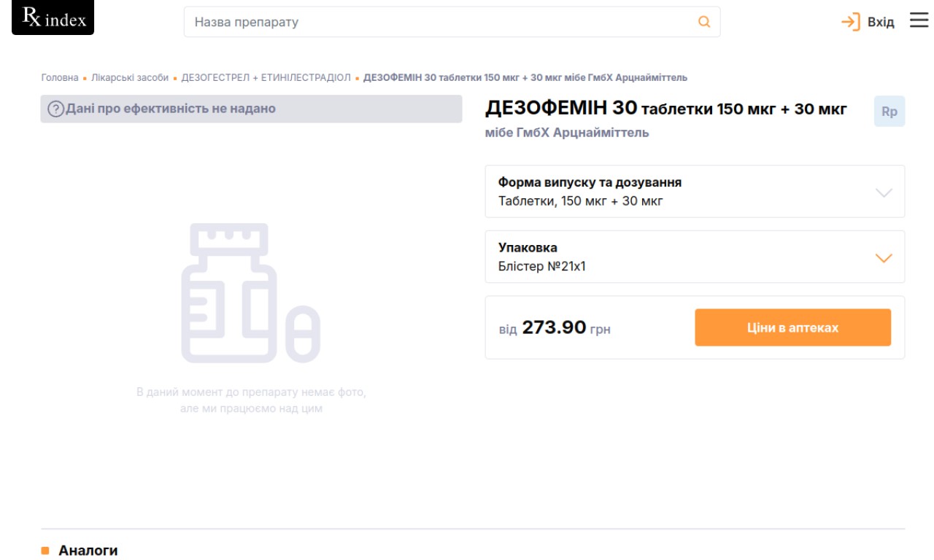The width and height of the screenshot is (934, 560).
Task: Open ДЕЗОГЕСТРЕЛ + ЕТИНІЛЕСТРАДІОЛ breadcrumb
Action: pyautogui.click(x=266, y=78)
